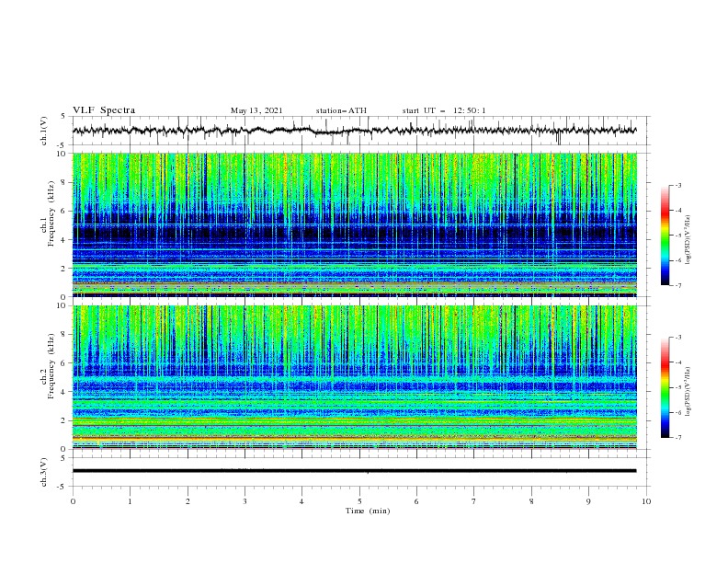The height and width of the screenshot is (563, 728).
Task: Click the ch.1 spectrogram color scale bar
Action: (x=665, y=235)
